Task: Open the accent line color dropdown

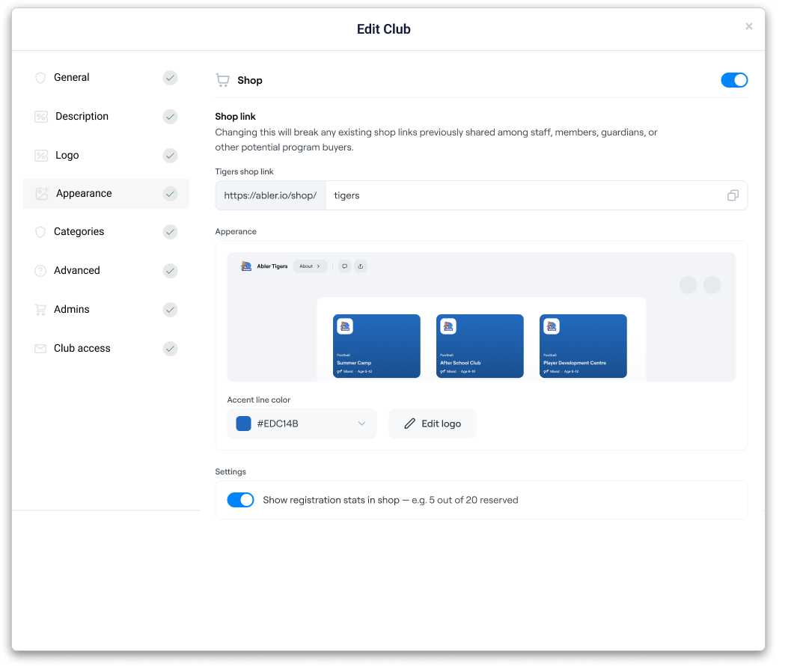Action: [302, 424]
